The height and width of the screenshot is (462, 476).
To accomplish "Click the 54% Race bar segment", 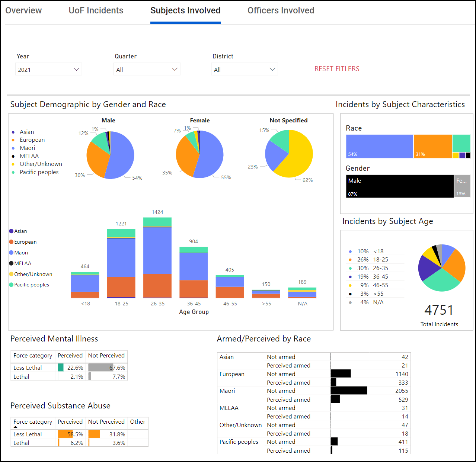I will tap(379, 146).
